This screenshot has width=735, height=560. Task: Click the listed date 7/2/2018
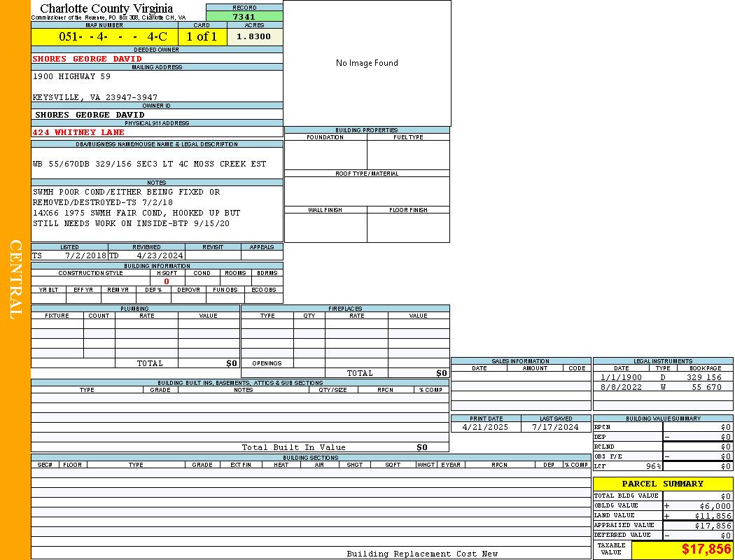pyautogui.click(x=85, y=255)
